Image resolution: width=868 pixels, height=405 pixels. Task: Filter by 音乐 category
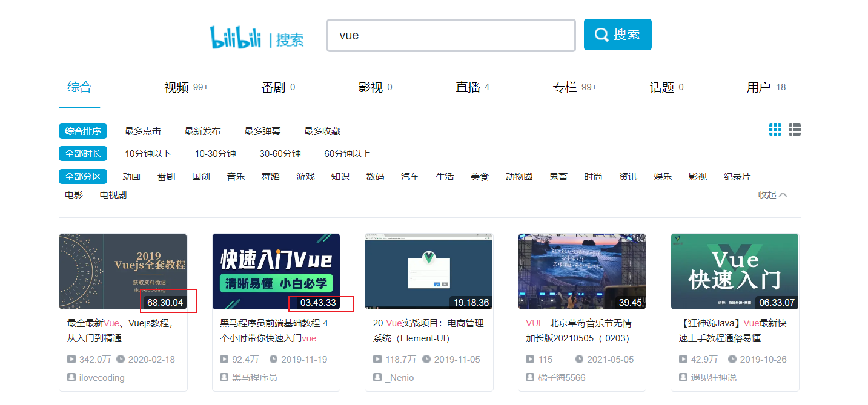pyautogui.click(x=236, y=177)
